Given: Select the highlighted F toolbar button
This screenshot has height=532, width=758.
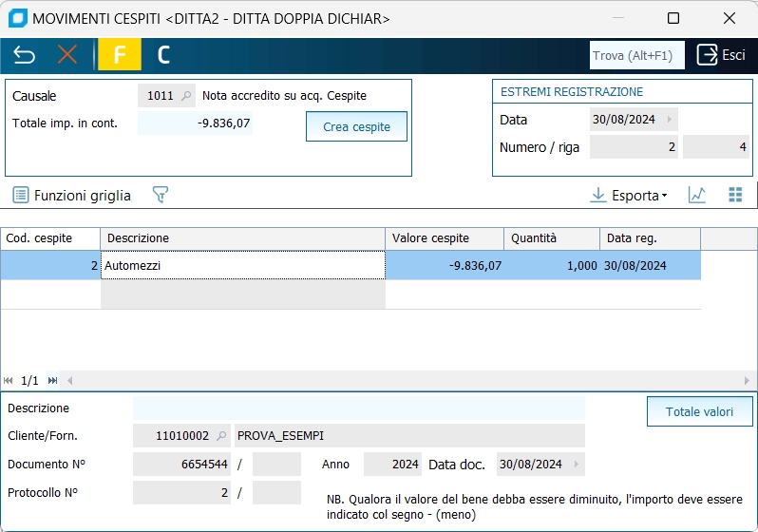Looking at the screenshot, I should pos(120,55).
